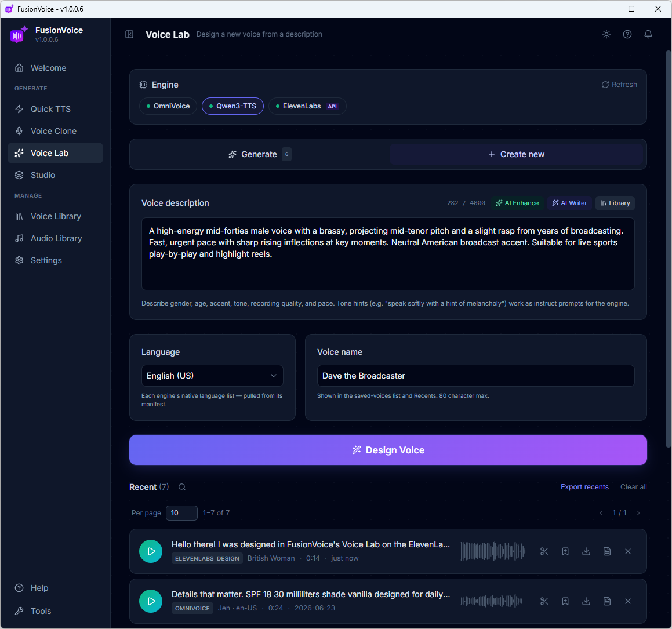Open Quick TTS in the sidebar
The image size is (672, 629).
pos(55,109)
